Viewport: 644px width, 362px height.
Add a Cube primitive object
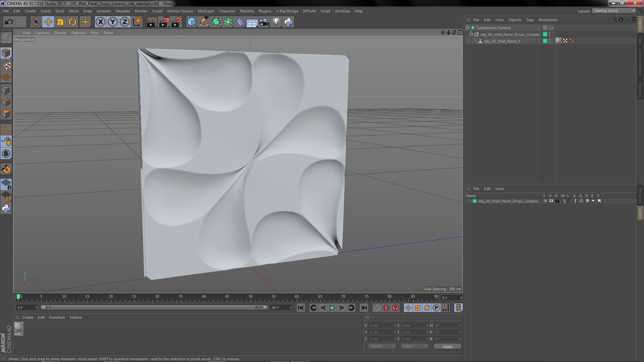point(192,22)
